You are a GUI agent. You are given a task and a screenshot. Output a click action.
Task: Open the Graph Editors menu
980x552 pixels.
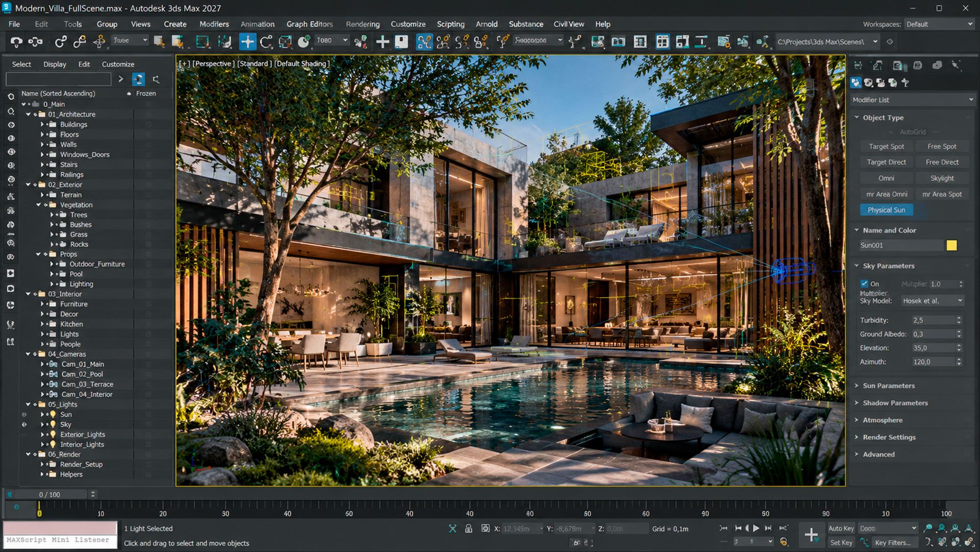309,24
